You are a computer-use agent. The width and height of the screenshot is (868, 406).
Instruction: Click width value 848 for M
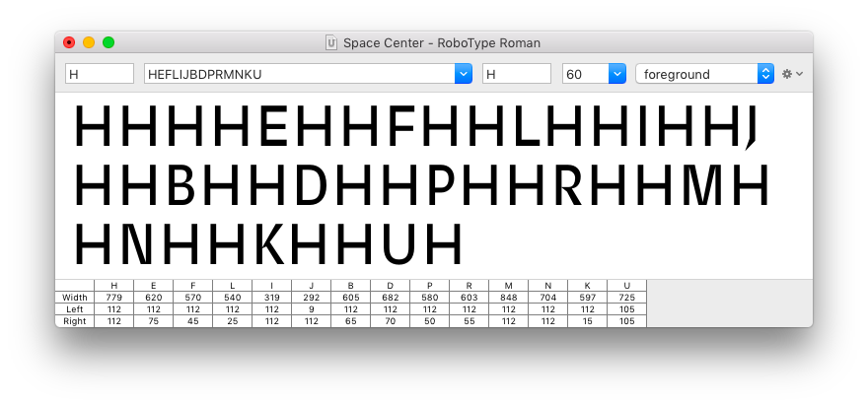[508, 298]
